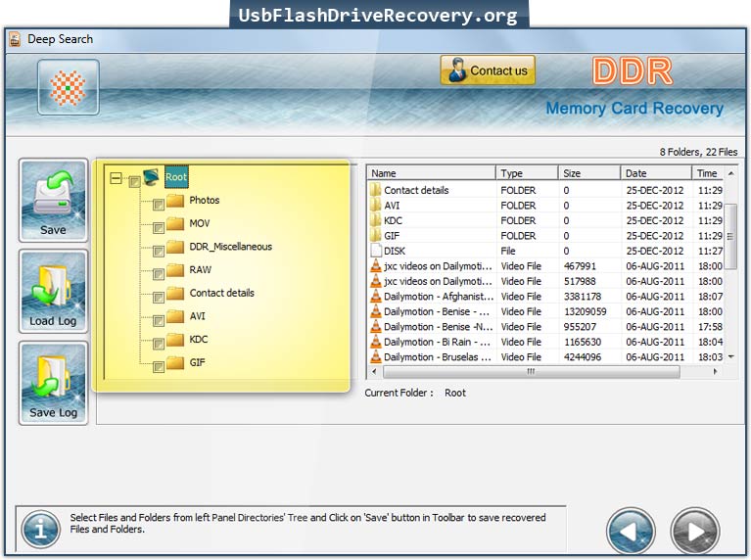Click the orange checkered logo icon

coord(69,87)
